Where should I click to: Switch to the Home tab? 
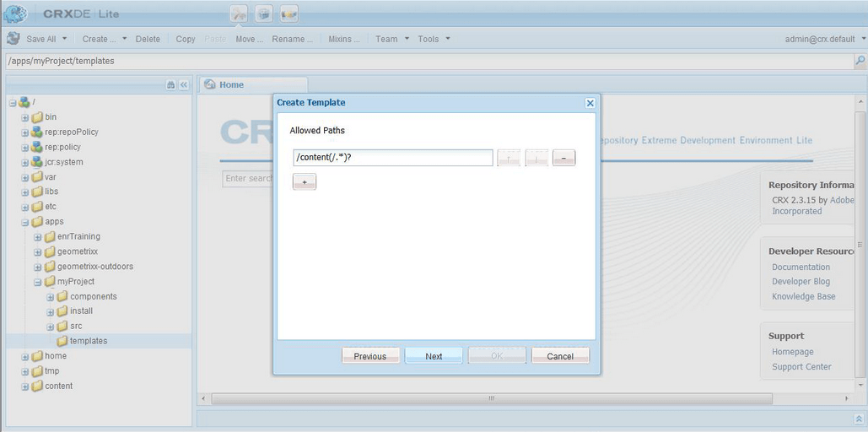[253, 84]
